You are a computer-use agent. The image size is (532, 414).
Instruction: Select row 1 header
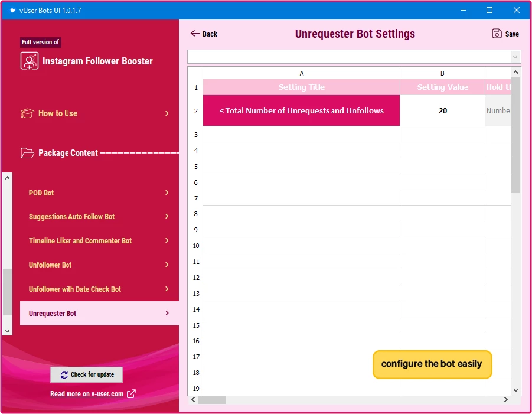[196, 87]
